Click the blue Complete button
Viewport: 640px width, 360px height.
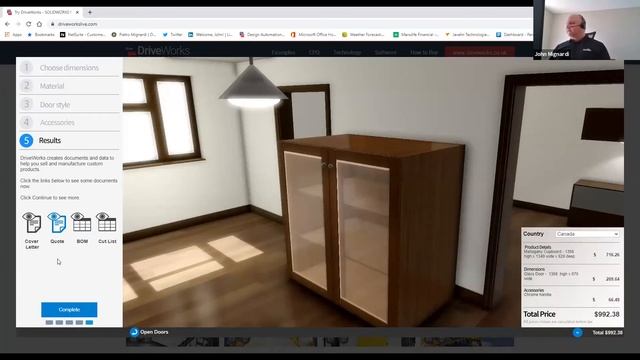click(69, 309)
